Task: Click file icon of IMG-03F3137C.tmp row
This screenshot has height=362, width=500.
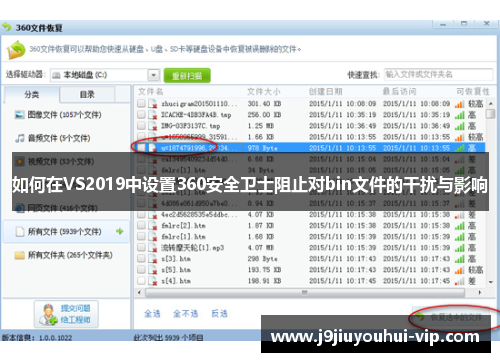Action: coord(153,126)
